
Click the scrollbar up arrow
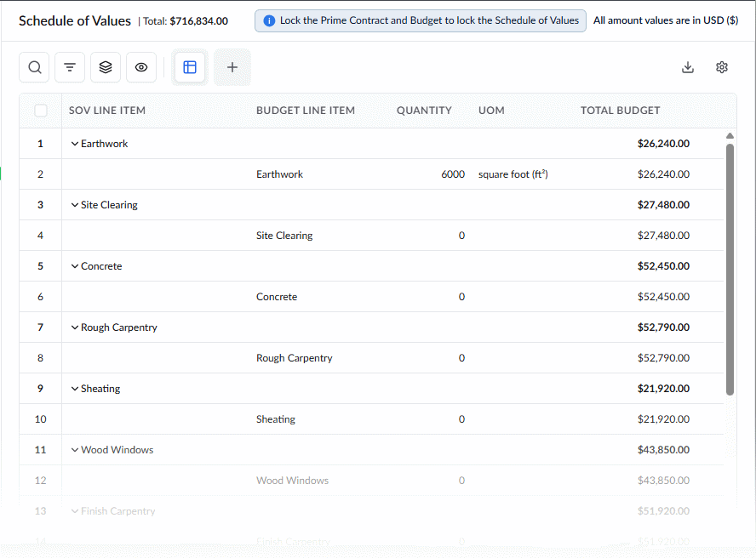[x=730, y=136]
